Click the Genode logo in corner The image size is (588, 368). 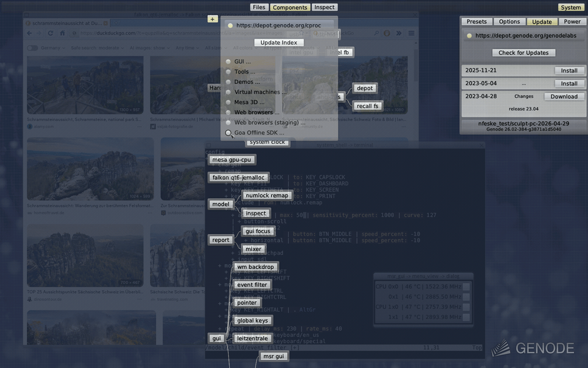click(x=532, y=348)
